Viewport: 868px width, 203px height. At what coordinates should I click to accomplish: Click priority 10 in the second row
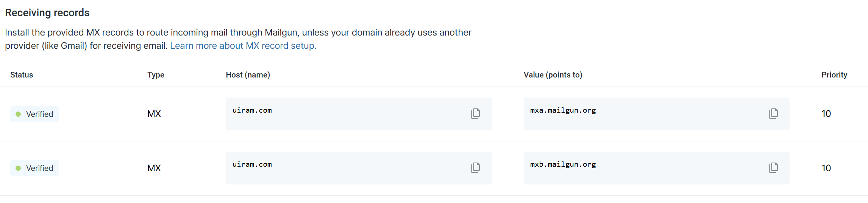coord(826,168)
